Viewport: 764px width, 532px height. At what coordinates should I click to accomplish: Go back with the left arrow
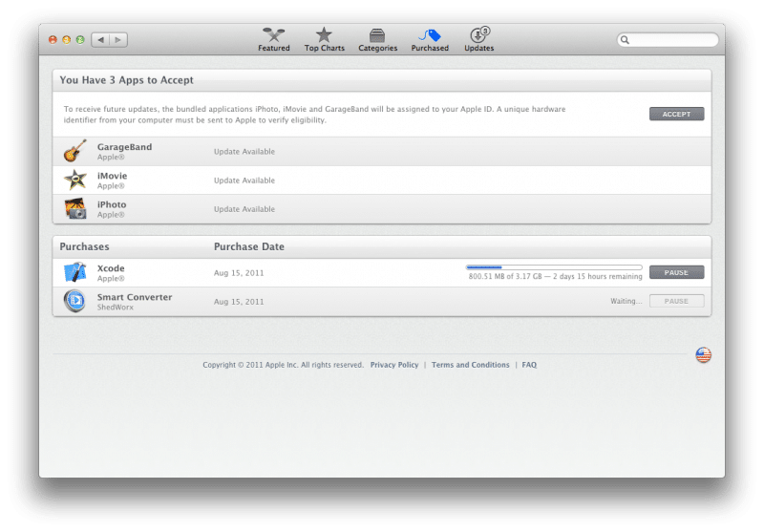click(x=101, y=40)
